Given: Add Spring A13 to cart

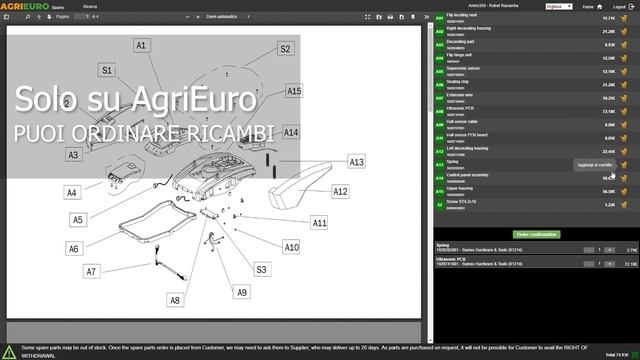Looking at the screenshot, I should (624, 165).
